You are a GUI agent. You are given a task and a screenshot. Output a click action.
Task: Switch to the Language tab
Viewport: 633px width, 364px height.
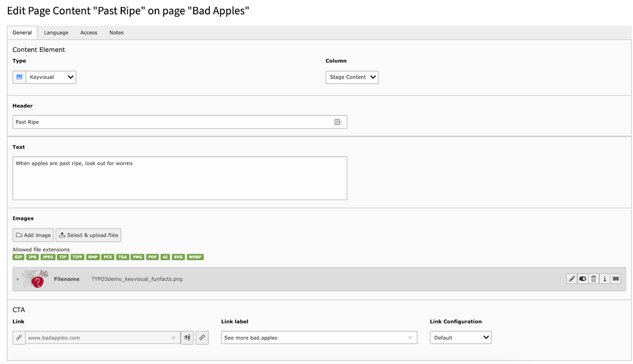[x=56, y=33]
